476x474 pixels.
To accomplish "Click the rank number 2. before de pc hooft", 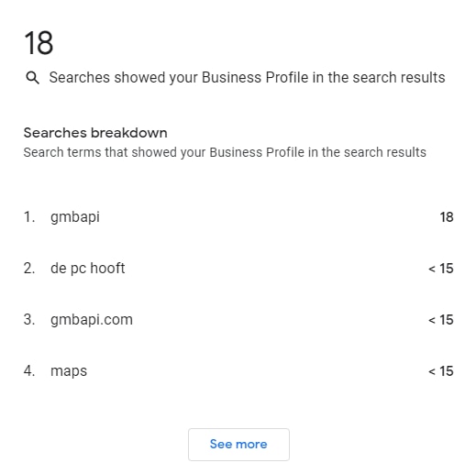I will click(29, 269).
